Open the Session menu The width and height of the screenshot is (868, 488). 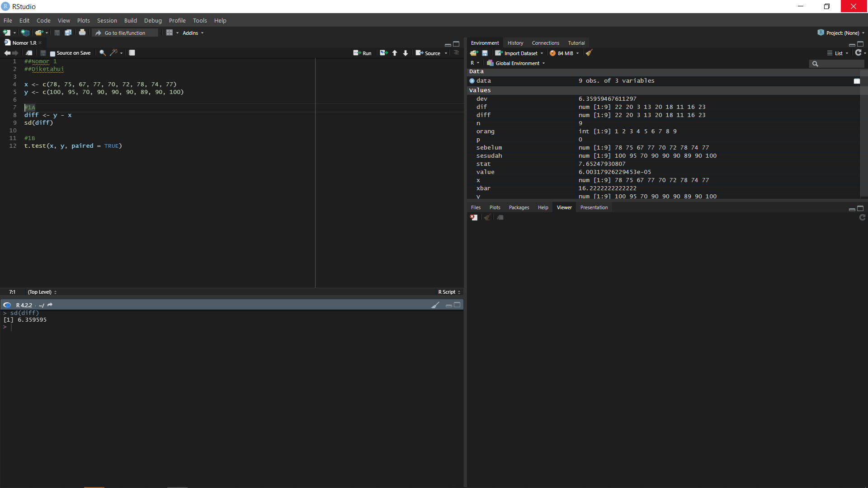click(107, 20)
